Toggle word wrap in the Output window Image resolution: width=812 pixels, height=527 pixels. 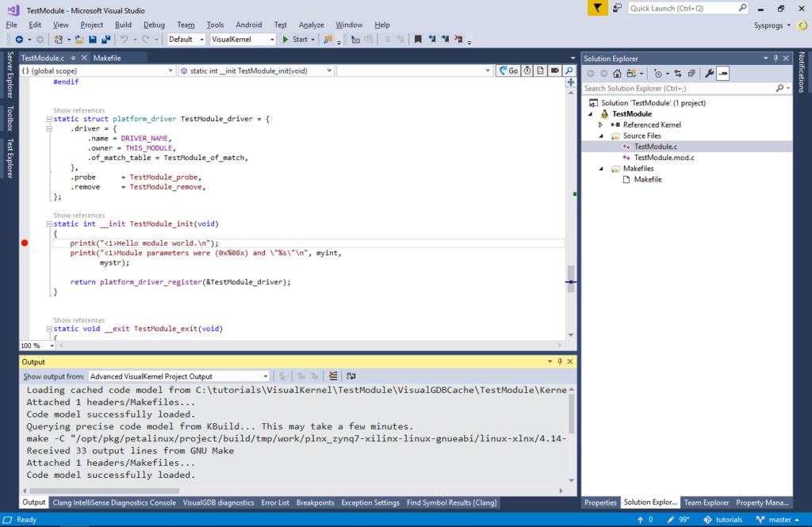pos(350,376)
